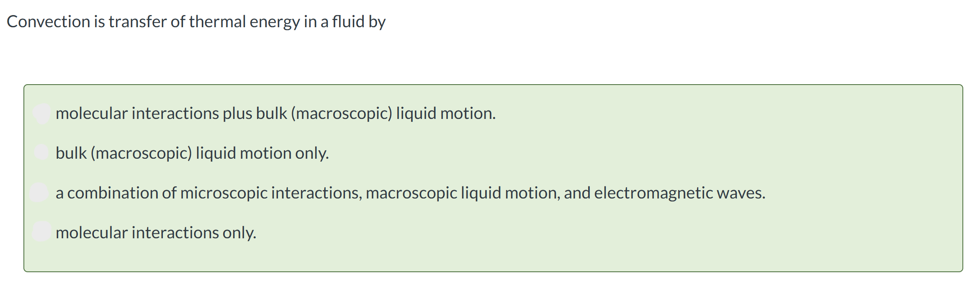Click 'thermal energy' in the question prompt
Image resolution: width=980 pixels, height=281 pixels.
point(244,22)
